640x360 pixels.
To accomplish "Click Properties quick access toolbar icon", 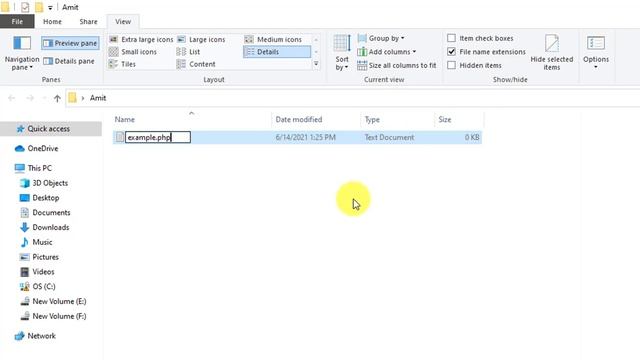I will point(25,7).
